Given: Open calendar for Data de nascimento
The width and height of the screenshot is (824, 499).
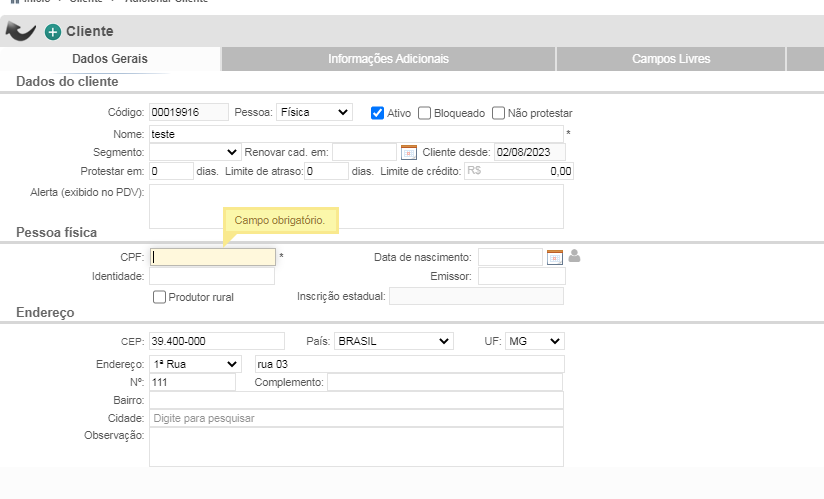Looking at the screenshot, I should click(x=554, y=257).
